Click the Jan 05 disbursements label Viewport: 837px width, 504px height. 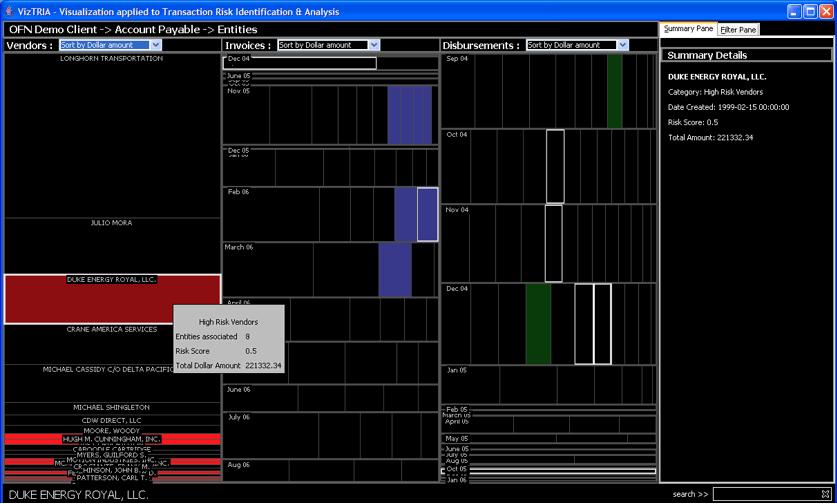[x=457, y=371]
